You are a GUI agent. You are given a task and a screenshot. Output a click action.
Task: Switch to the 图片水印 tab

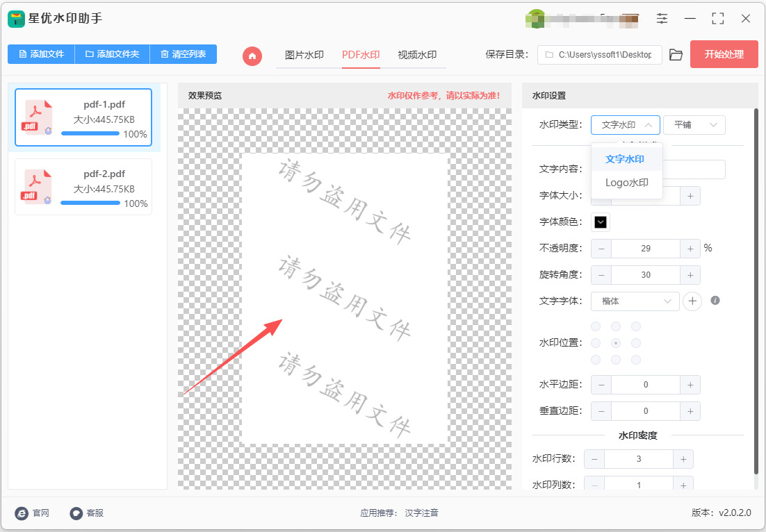304,55
